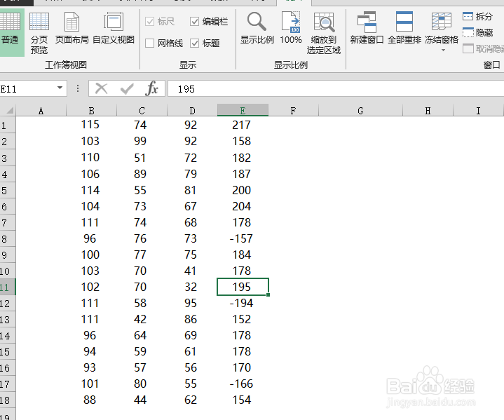504x420 pixels.
Task: Select cell B18 containing 88
Action: pos(91,400)
